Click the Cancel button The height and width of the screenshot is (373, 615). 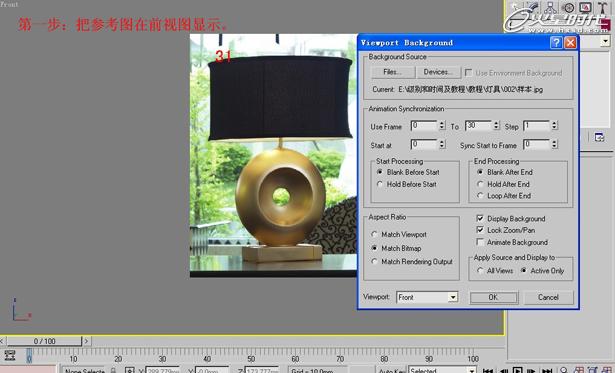(548, 297)
